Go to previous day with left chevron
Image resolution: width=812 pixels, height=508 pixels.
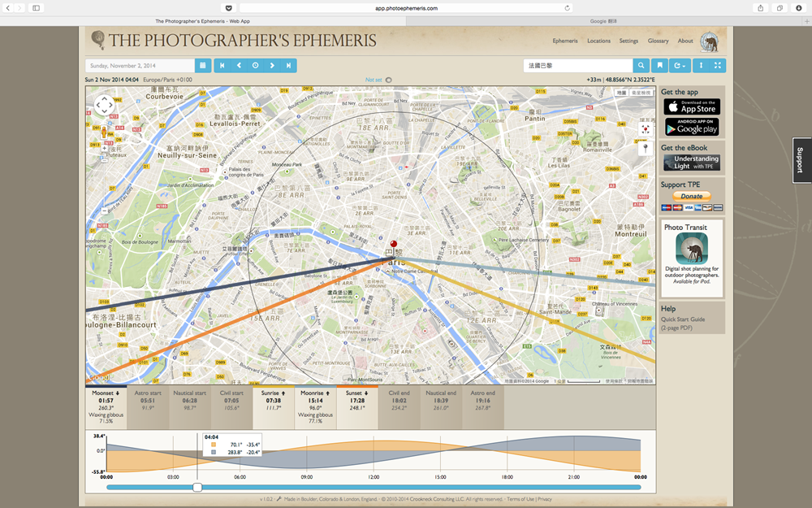point(239,66)
